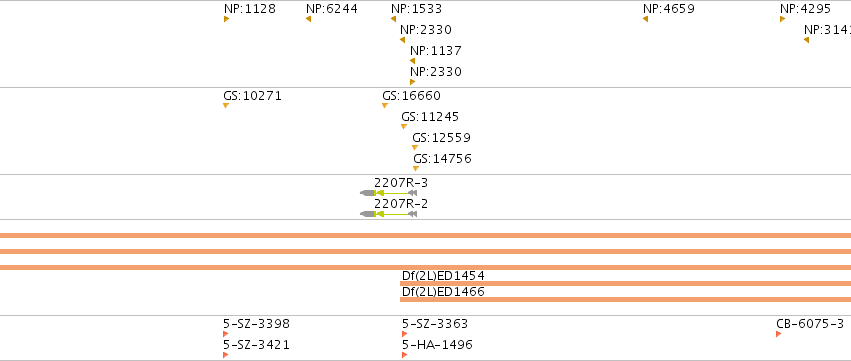The height and width of the screenshot is (361, 851).
Task: Click the triangle marker under GS:16660
Action: [385, 105]
